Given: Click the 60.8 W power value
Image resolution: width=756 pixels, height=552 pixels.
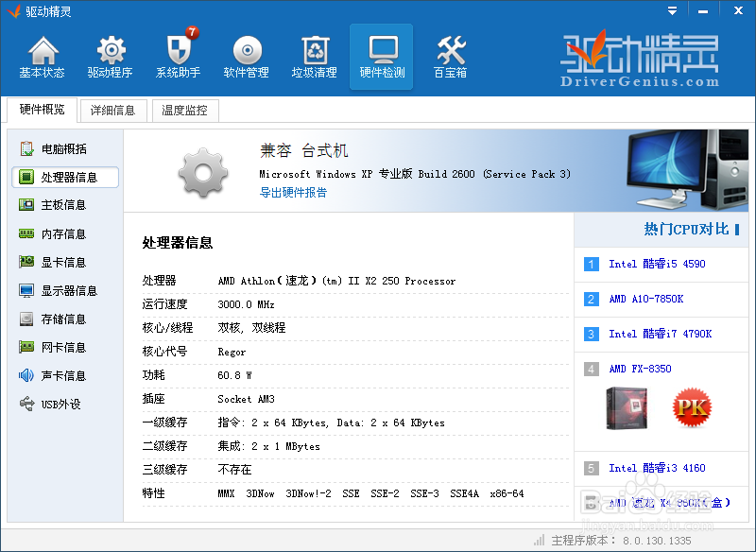Looking at the screenshot, I should [234, 375].
